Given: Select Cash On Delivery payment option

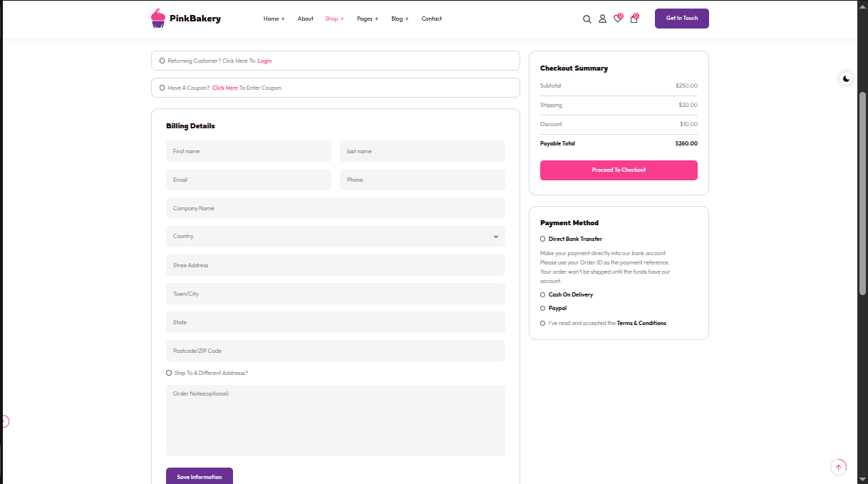Looking at the screenshot, I should tap(543, 295).
